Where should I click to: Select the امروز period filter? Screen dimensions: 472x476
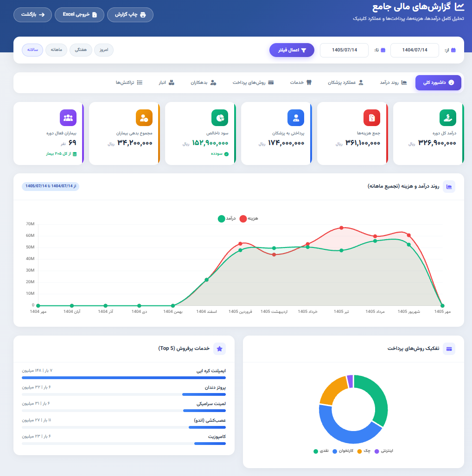(x=104, y=50)
